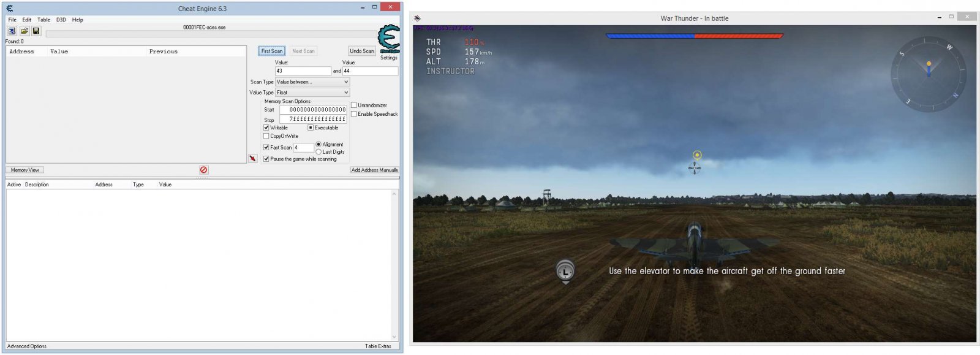Click the open-folder icon to load a table
This screenshot has height=355, width=980.
(24, 31)
